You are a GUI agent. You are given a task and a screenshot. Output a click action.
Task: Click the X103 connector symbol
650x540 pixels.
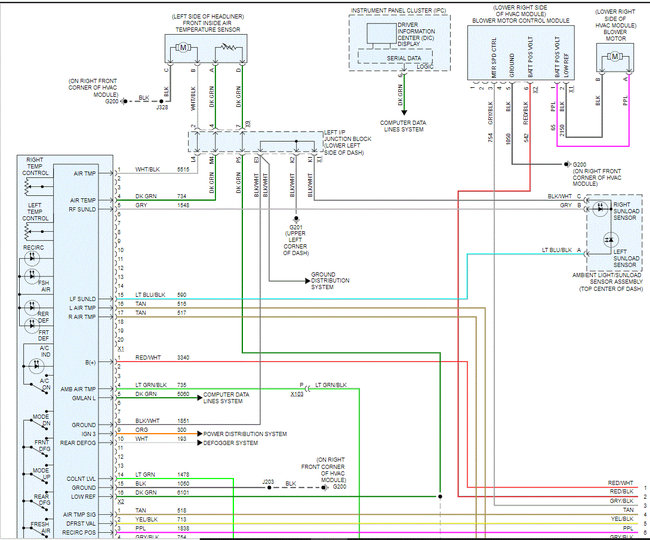pyautogui.click(x=308, y=389)
